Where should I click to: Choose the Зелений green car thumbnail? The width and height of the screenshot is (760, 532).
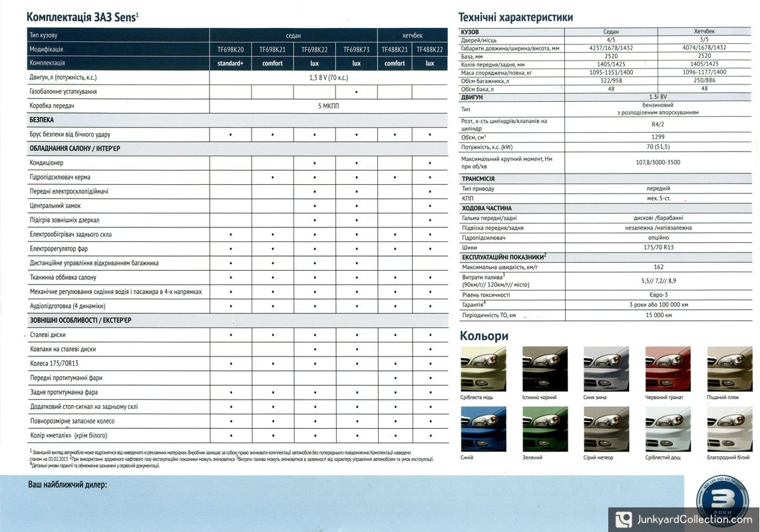click(x=545, y=430)
